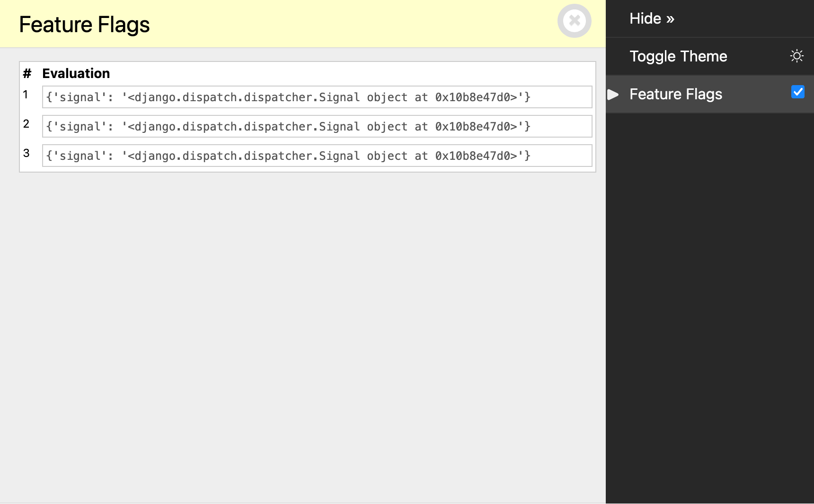
Task: Click the triangle marker on the active panel row
Action: [x=613, y=94]
